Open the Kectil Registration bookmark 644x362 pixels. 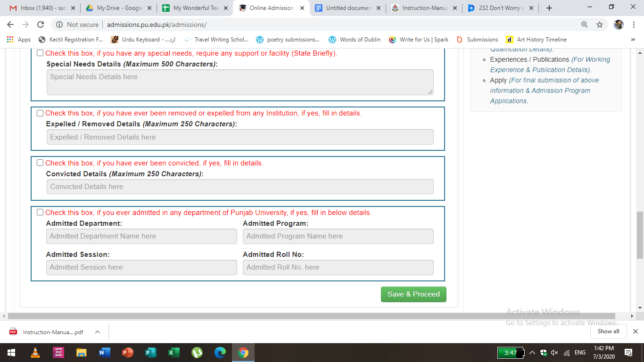click(x=71, y=40)
